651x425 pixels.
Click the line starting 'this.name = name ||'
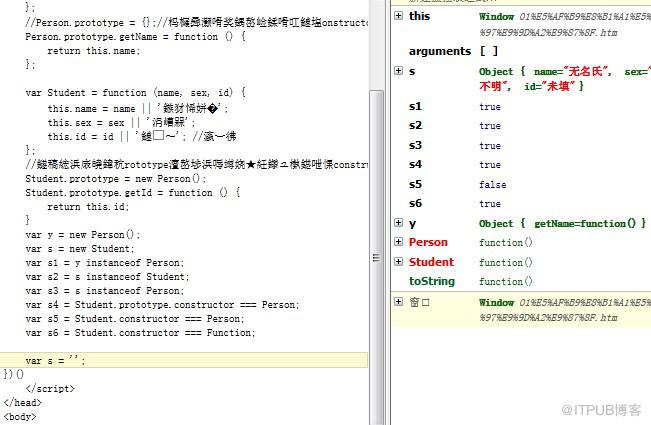click(137, 109)
